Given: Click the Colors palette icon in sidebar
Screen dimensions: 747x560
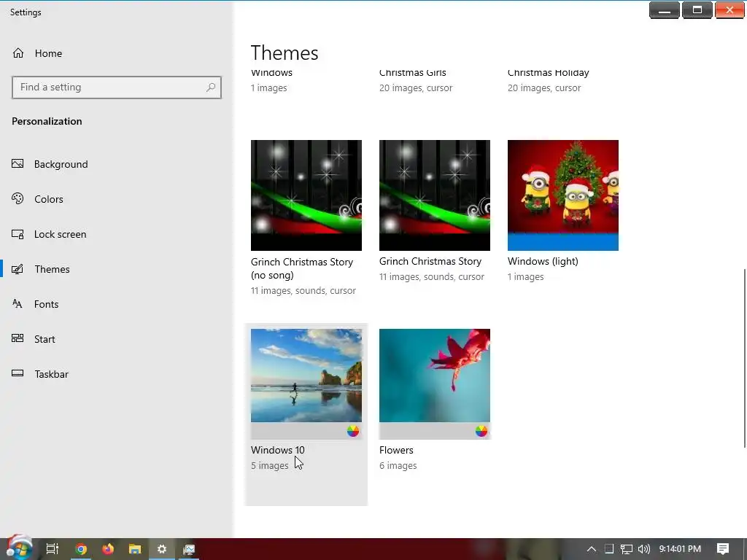Looking at the screenshot, I should click(x=18, y=198).
